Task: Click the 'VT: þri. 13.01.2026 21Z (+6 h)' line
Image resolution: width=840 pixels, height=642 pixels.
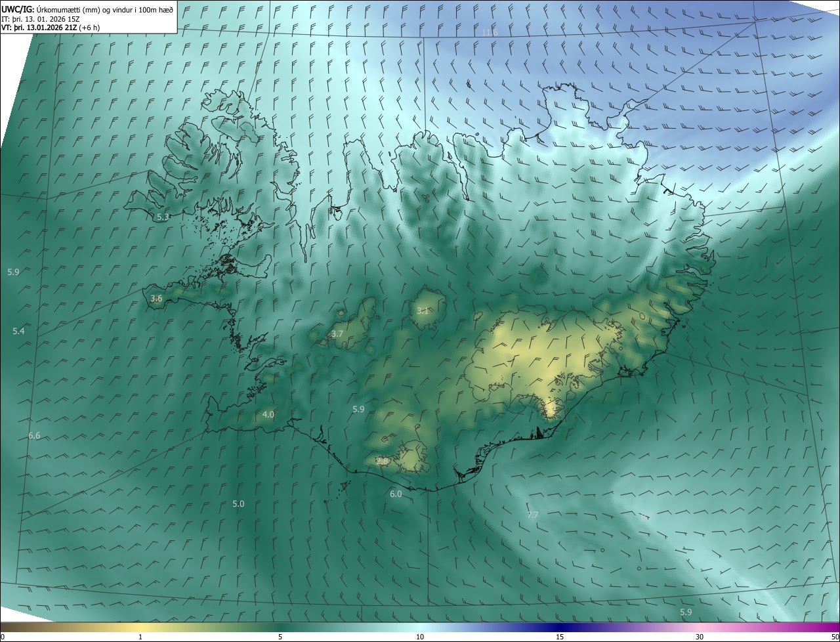Action: [51, 28]
